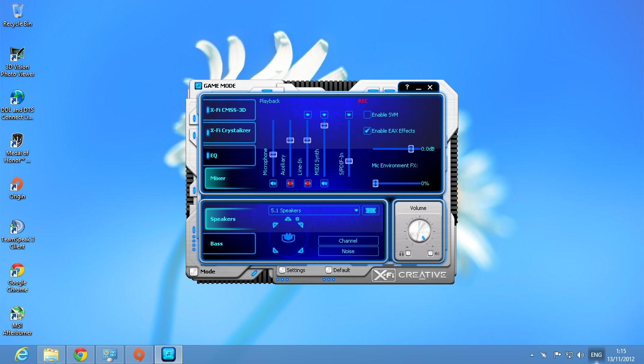The width and height of the screenshot is (644, 364).
Task: Select the Origin desktop shortcut
Action: tap(18, 188)
